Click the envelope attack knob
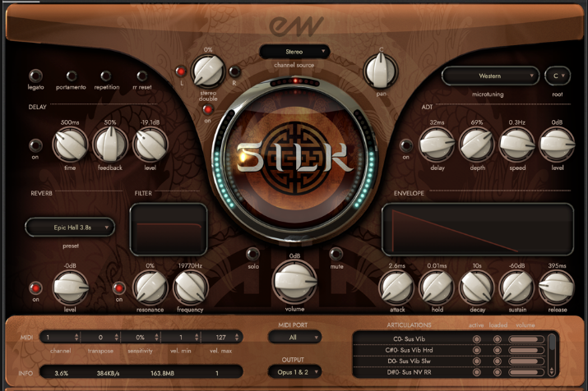This screenshot has width=588, height=391. coord(396,287)
